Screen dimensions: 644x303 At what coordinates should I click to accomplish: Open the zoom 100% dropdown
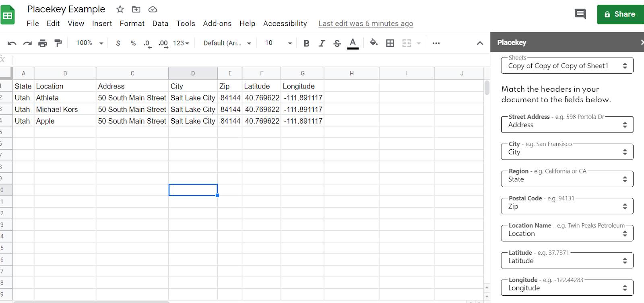tap(90, 43)
